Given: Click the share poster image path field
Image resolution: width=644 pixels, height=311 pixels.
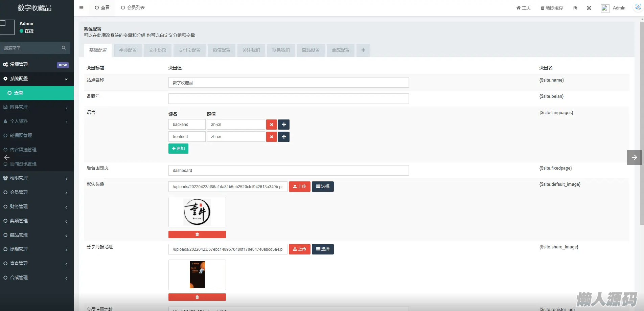Looking at the screenshot, I should click(228, 249).
